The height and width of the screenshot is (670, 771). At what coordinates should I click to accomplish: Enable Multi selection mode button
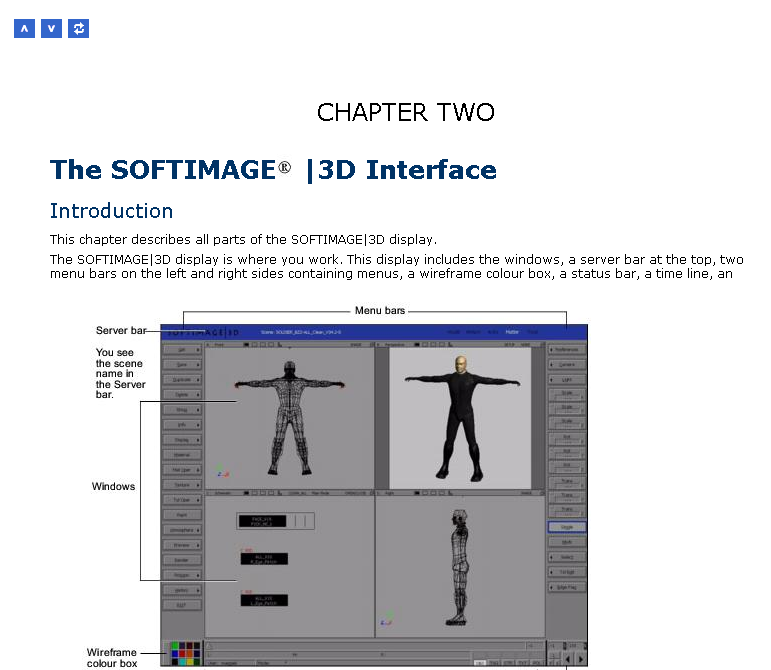[x=566, y=541]
